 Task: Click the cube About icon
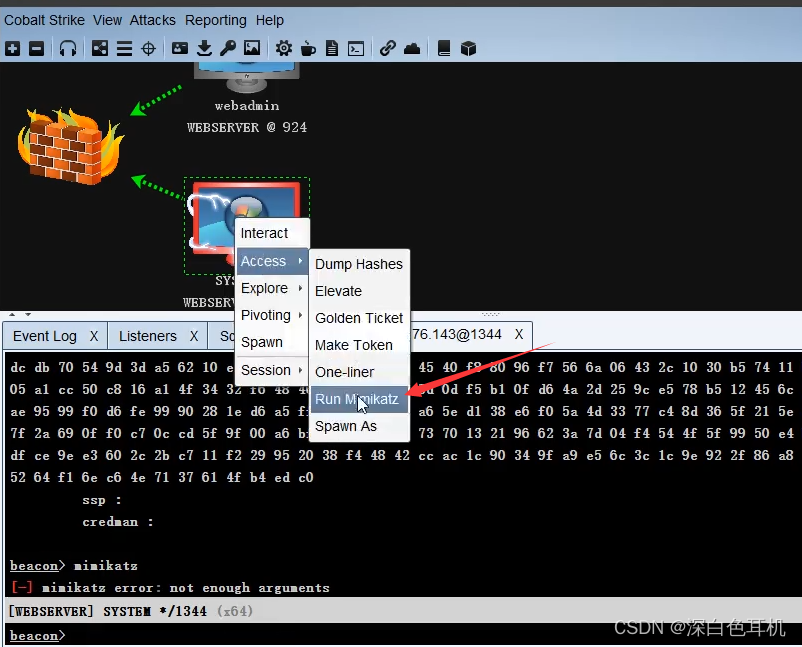(468, 49)
